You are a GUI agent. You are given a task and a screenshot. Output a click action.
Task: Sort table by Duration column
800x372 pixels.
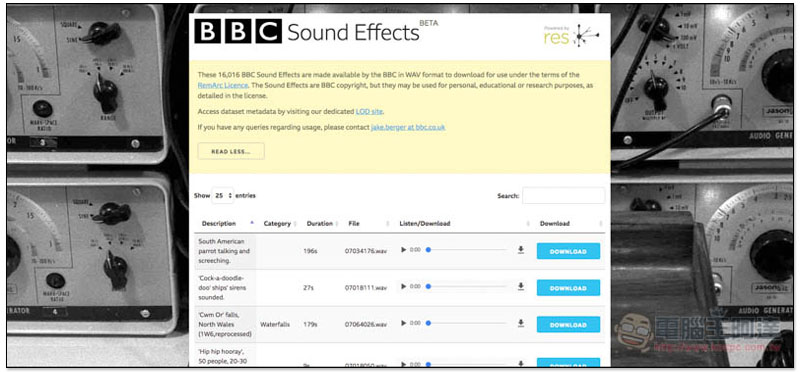click(x=319, y=224)
